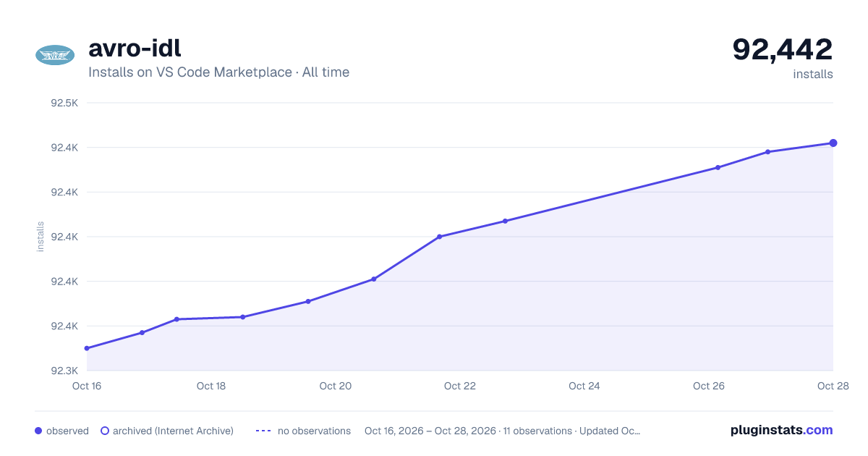The height and width of the screenshot is (456, 868).
Task: Click the data point just after Oct 20
Action: (x=374, y=279)
